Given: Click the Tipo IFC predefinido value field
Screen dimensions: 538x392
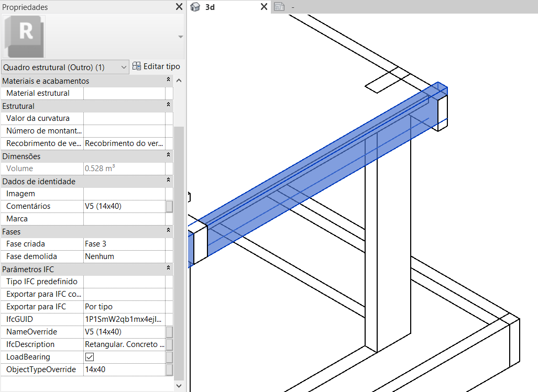Looking at the screenshot, I should pos(124,282).
